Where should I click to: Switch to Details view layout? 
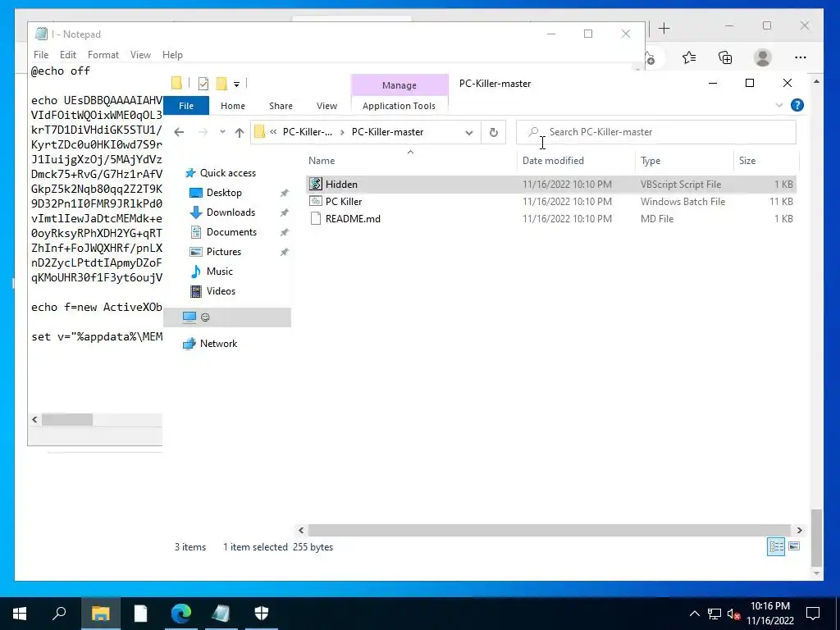(x=776, y=546)
